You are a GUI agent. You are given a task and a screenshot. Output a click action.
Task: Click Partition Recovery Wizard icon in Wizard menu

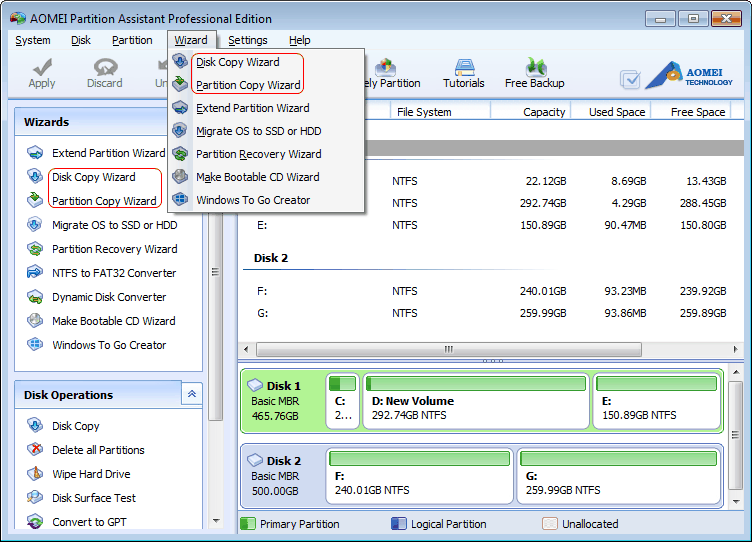click(x=180, y=153)
